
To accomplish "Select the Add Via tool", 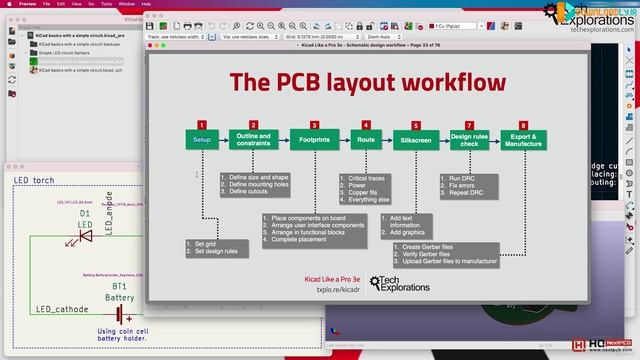I will [629, 106].
